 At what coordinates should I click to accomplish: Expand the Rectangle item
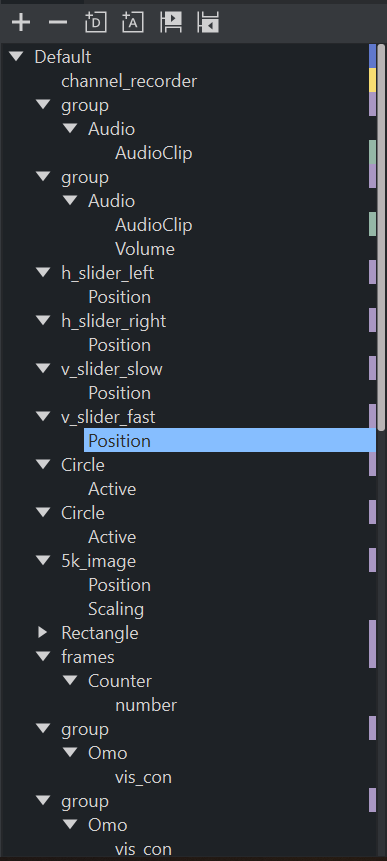[43, 633]
